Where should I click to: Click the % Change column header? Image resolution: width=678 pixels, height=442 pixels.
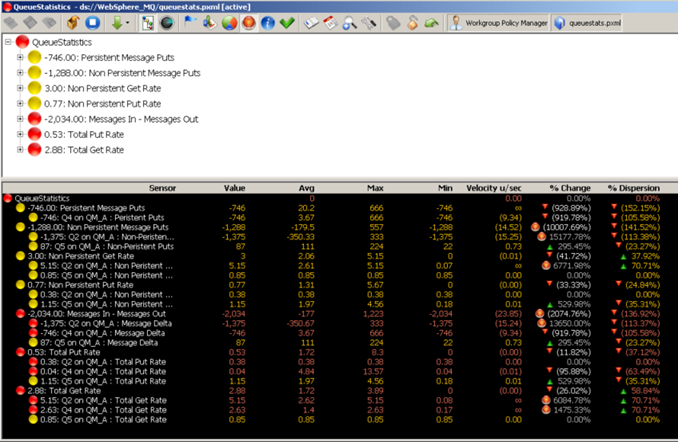coord(570,188)
